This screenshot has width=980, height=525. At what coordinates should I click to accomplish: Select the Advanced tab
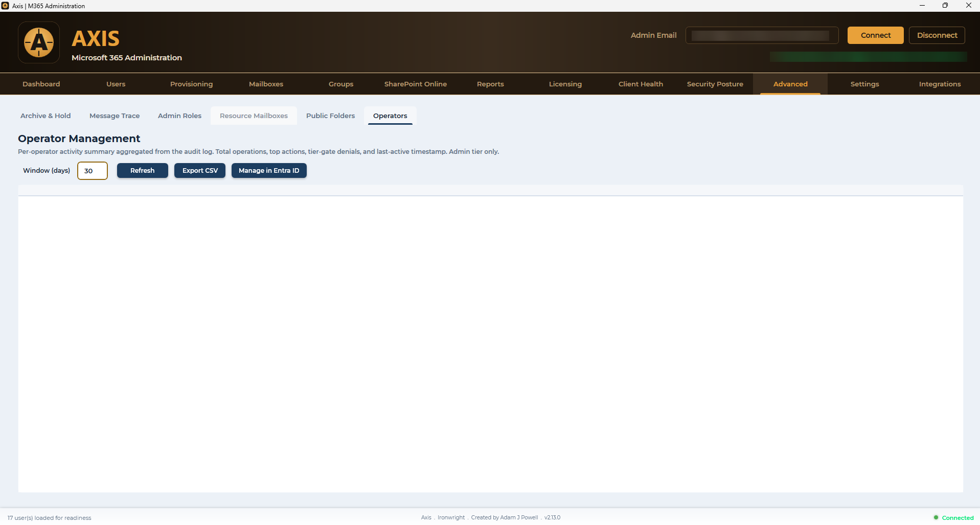coord(790,84)
